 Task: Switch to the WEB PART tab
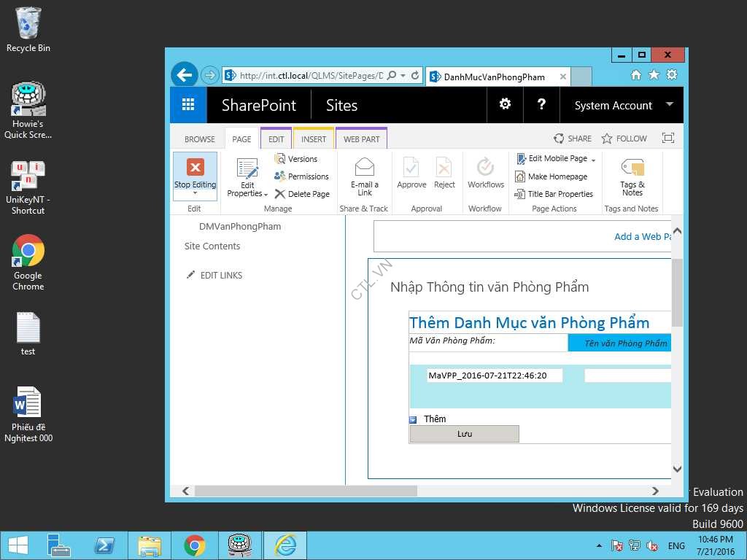pyautogui.click(x=361, y=139)
